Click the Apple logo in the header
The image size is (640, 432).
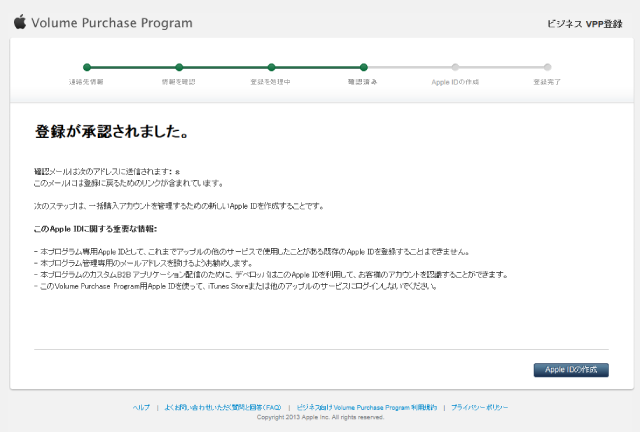(19, 20)
